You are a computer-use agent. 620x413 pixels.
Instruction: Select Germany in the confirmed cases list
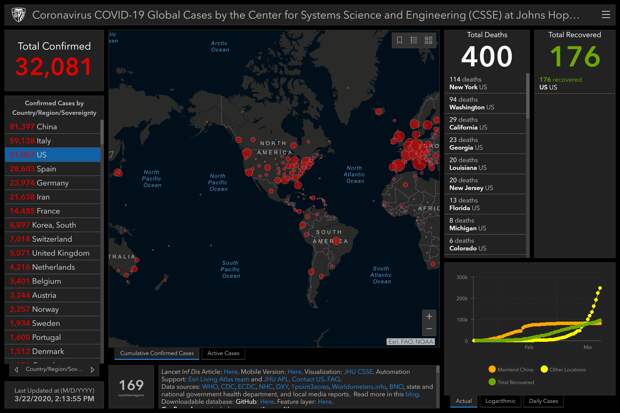point(53,183)
